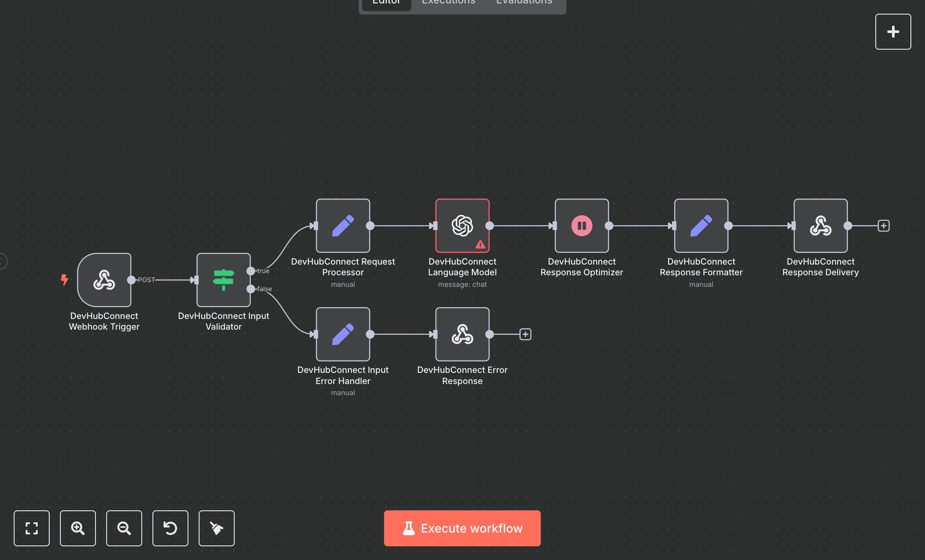The width and height of the screenshot is (925, 560).
Task: Click the fit-to-view canvas control
Action: tap(31, 528)
